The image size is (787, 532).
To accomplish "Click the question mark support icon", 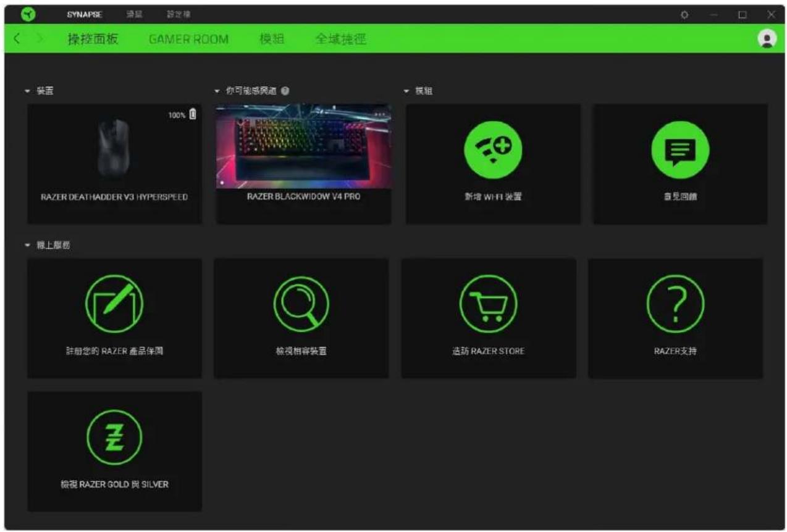I will pos(675,304).
